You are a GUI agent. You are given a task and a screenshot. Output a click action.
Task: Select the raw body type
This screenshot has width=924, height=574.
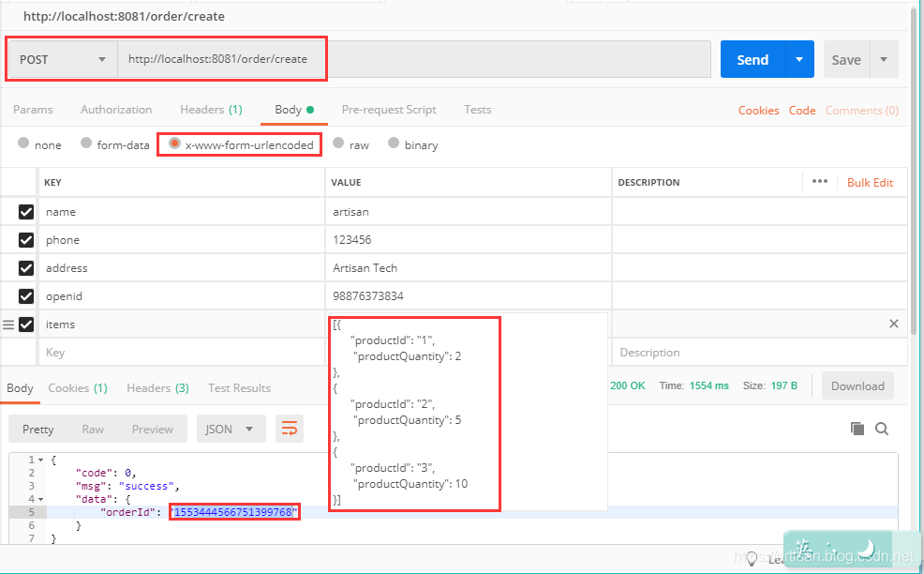pyautogui.click(x=339, y=144)
